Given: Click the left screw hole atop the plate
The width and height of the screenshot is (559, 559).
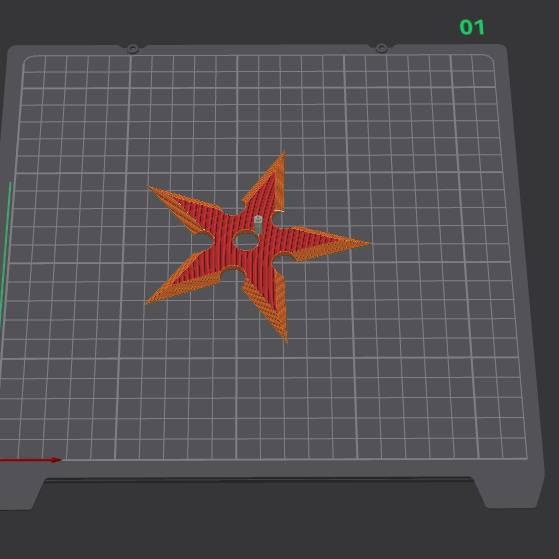Looking at the screenshot, I should pos(133,48).
